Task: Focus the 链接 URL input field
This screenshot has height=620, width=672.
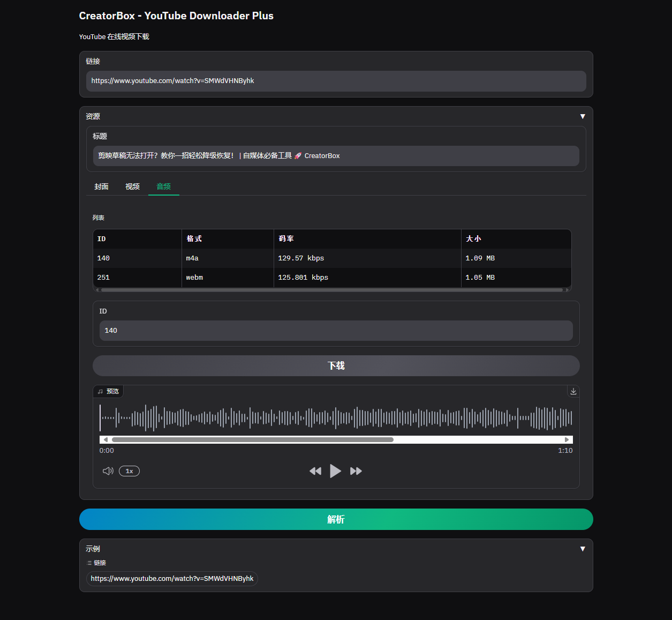Action: pyautogui.click(x=336, y=81)
